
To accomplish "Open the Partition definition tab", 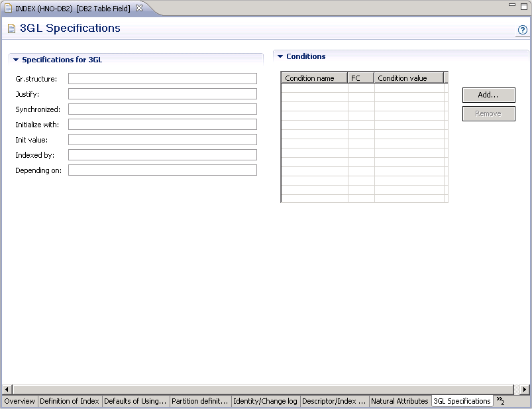I will pyautogui.click(x=201, y=401).
